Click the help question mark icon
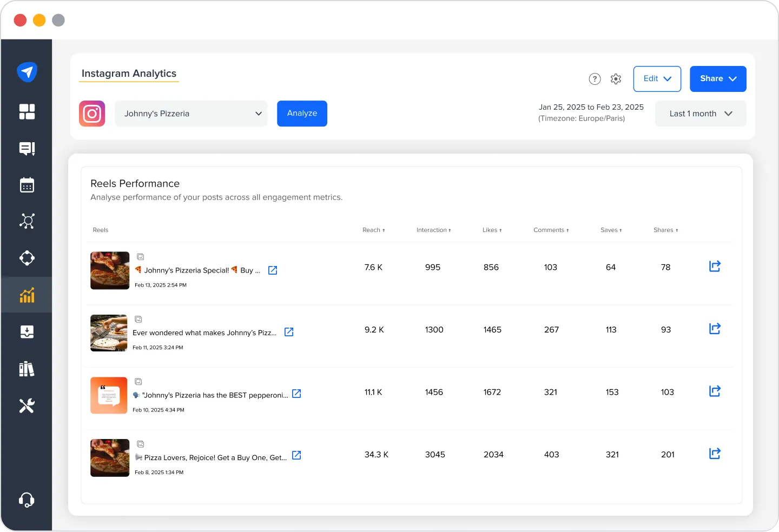 coord(595,79)
